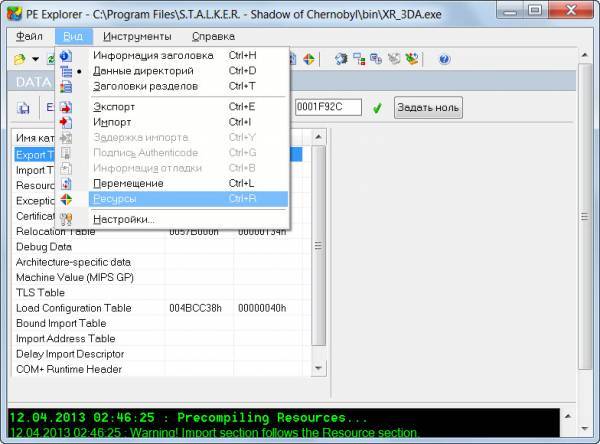Screen dimensions: 600x444
Task: Click the directory list's scroll-down arrow
Action: pyautogui.click(x=318, y=369)
